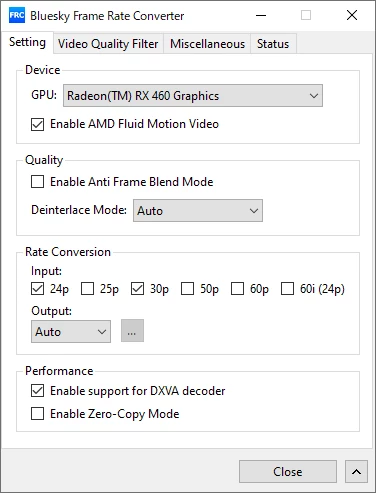Click the Close button

288,472
